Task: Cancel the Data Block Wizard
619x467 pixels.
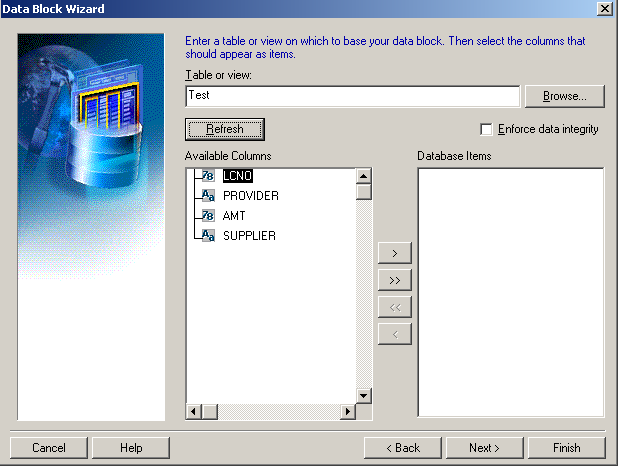Action: pos(49,448)
